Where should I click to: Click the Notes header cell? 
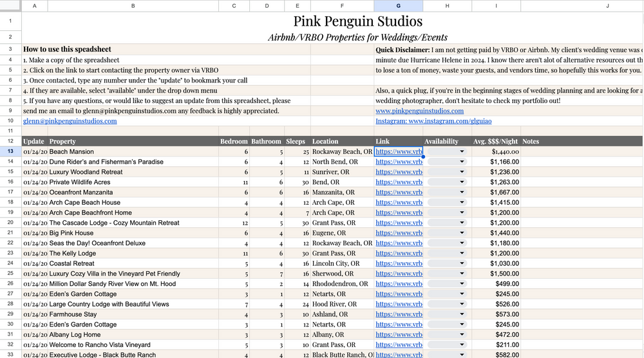[582, 141]
